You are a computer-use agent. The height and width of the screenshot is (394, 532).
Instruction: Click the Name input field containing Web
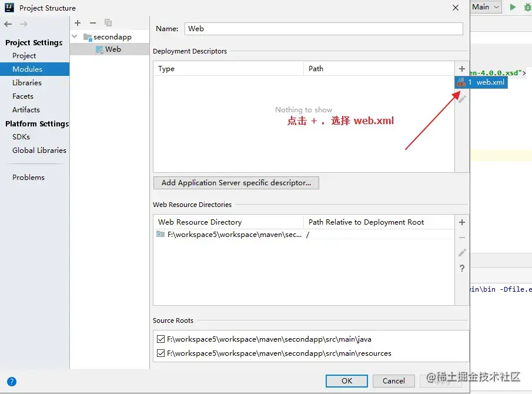click(x=324, y=28)
